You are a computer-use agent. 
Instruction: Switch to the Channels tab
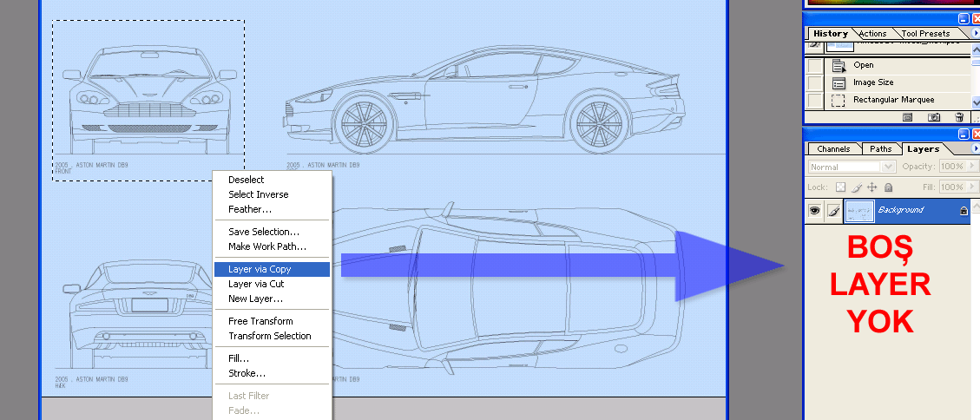(x=833, y=149)
